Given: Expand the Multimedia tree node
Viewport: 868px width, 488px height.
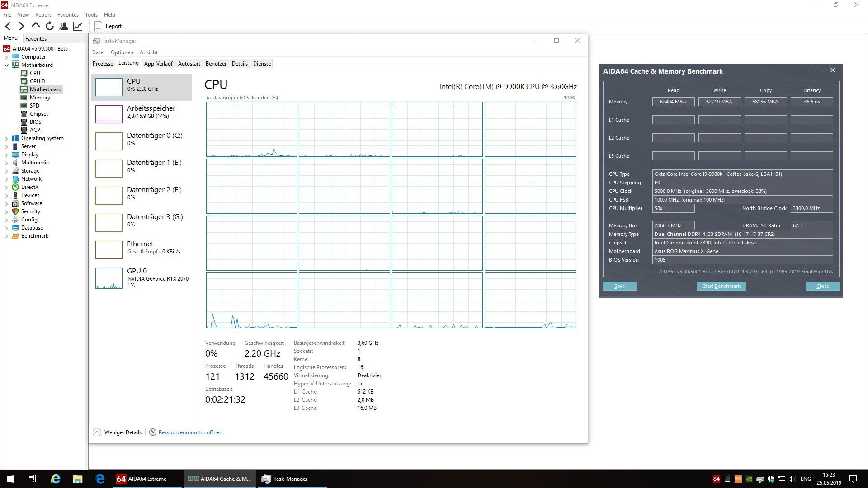Looking at the screenshot, I should 7,163.
